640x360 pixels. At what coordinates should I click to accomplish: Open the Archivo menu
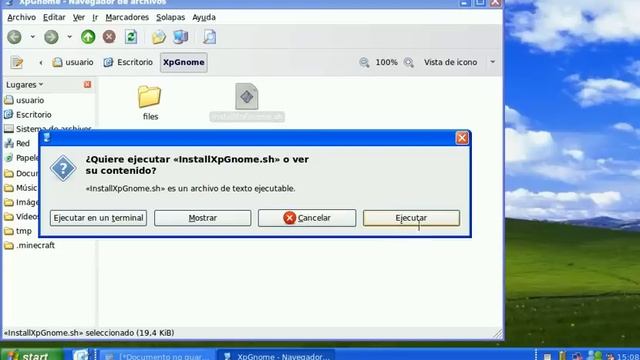pyautogui.click(x=21, y=17)
